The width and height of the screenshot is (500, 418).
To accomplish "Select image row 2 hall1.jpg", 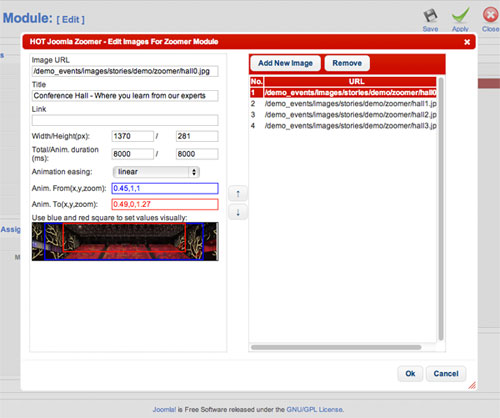I will [x=343, y=104].
